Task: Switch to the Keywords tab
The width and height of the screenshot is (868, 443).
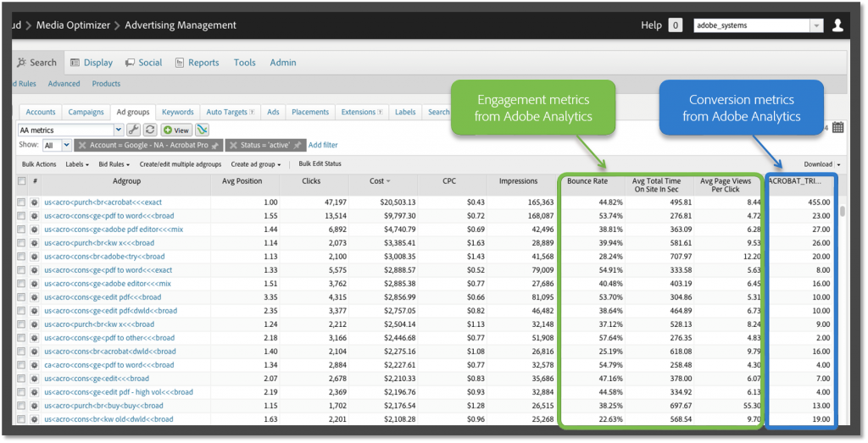Action: coord(178,112)
